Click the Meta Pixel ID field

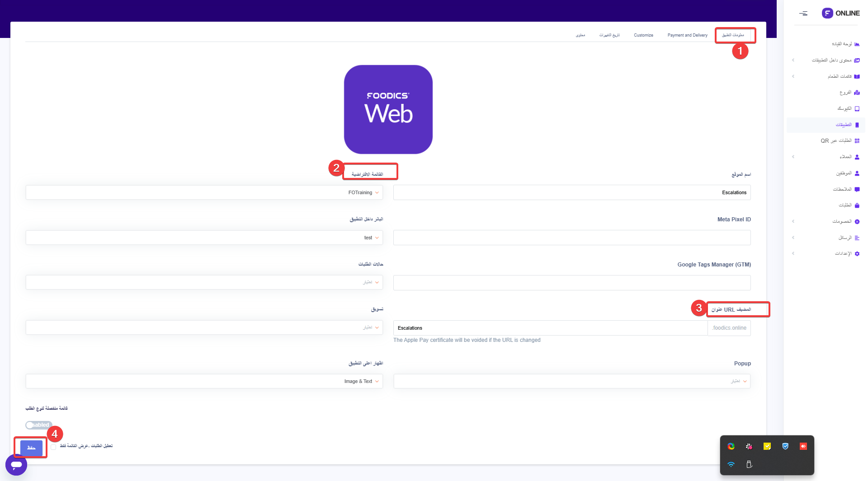point(572,238)
